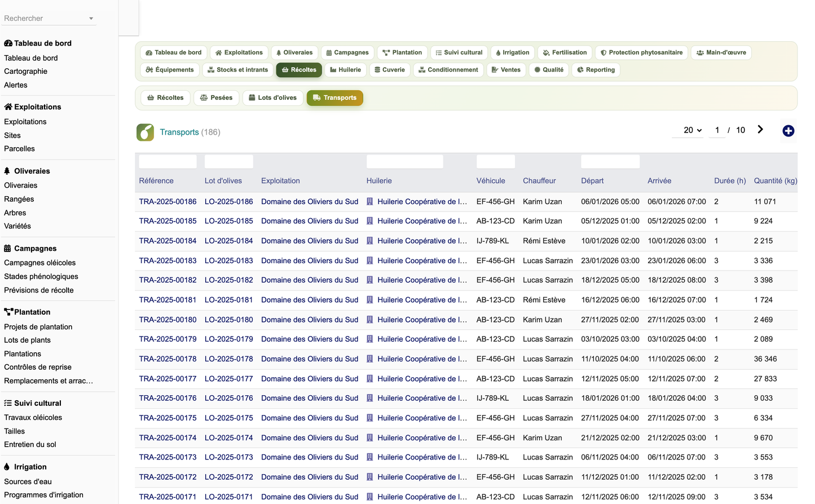Go to next page arrow
The width and height of the screenshot is (815, 504).
pyautogui.click(x=760, y=130)
